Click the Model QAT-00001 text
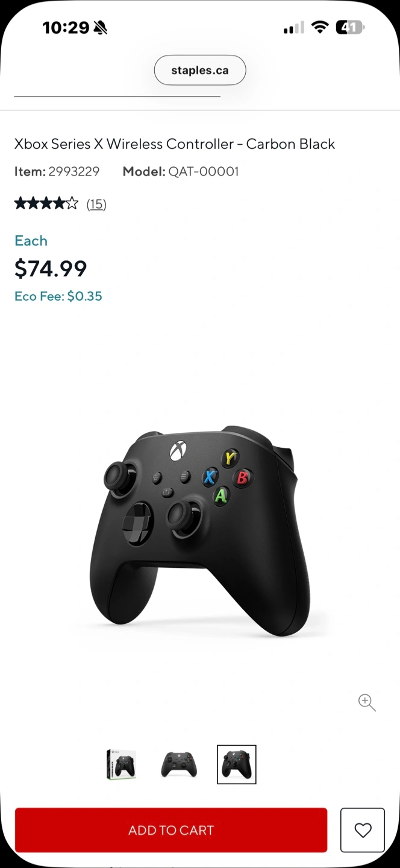This screenshot has height=868, width=400. [181, 171]
